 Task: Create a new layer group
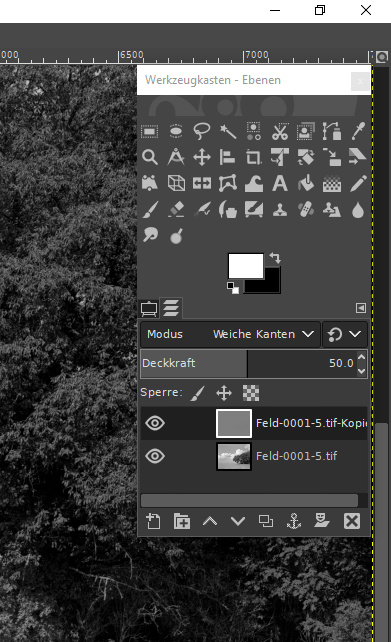coord(182,521)
